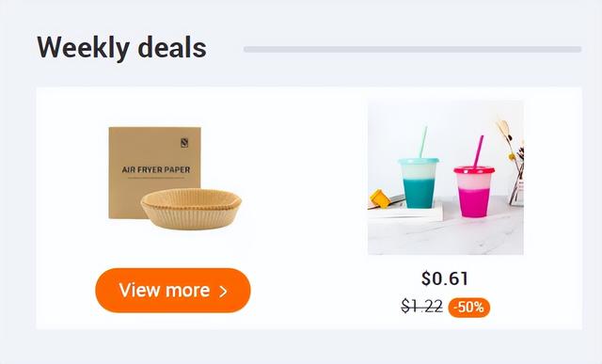
Task: Click the white book under the teal cup
Action: click(405, 212)
